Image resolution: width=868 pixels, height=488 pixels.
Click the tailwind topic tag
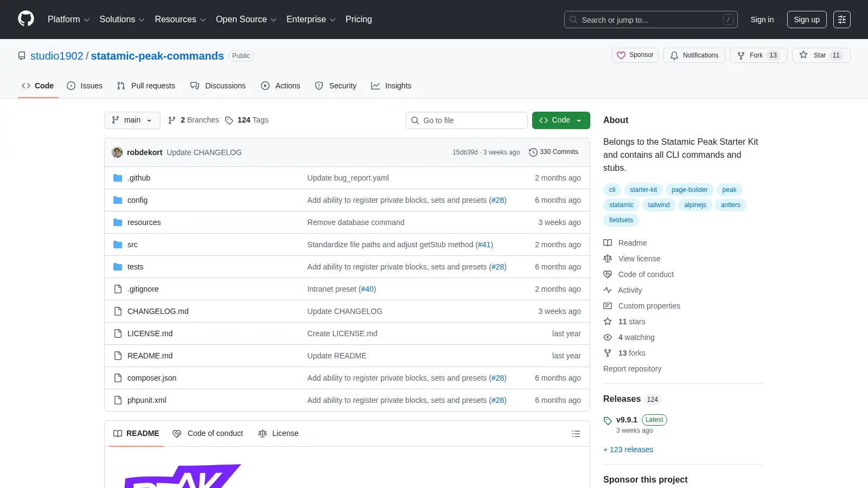tap(659, 205)
